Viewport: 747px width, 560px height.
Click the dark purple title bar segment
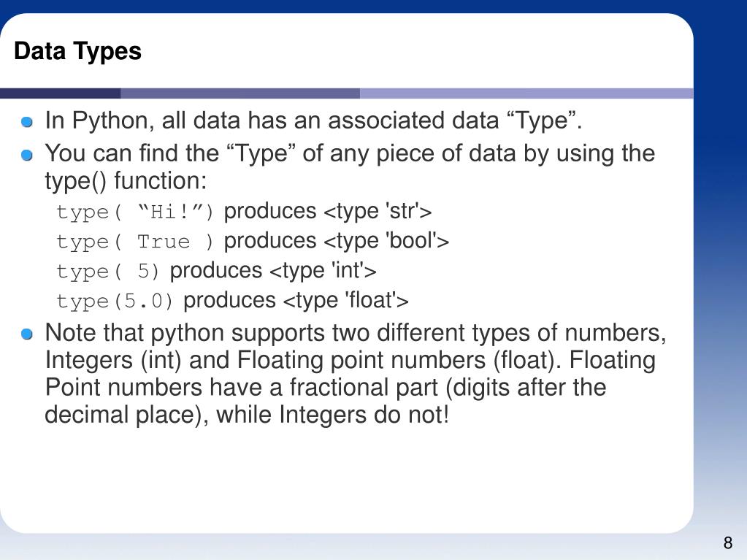point(60,93)
